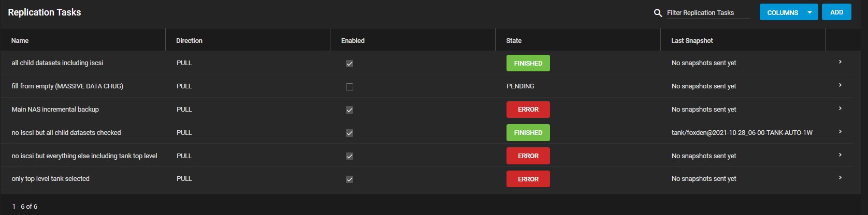Focus the Filter Replication Tasks field

[x=708, y=13]
